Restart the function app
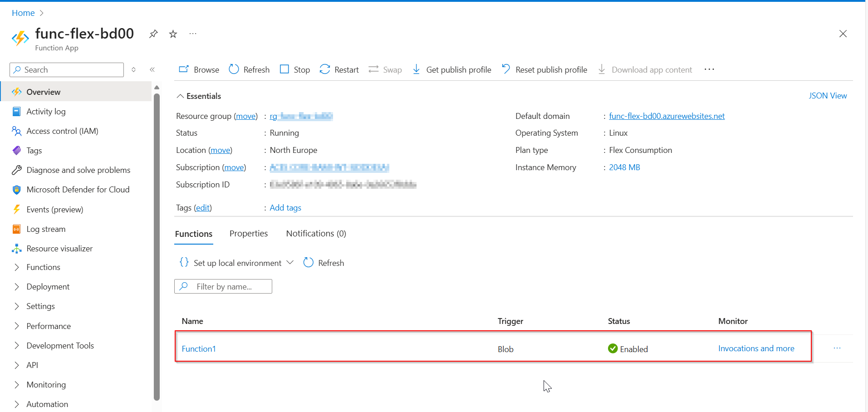Viewport: 868px width, 412px height. 339,69
